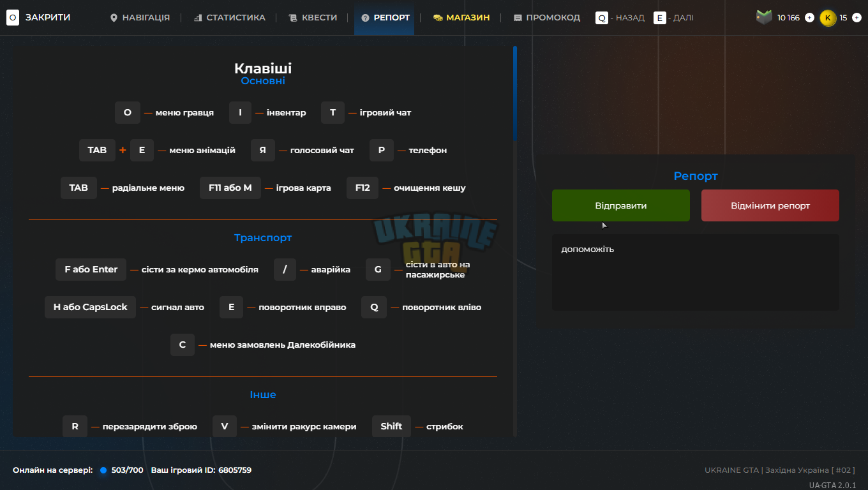This screenshot has width=868, height=490.
Task: Click the blue online indicator dot
Action: coord(103,470)
